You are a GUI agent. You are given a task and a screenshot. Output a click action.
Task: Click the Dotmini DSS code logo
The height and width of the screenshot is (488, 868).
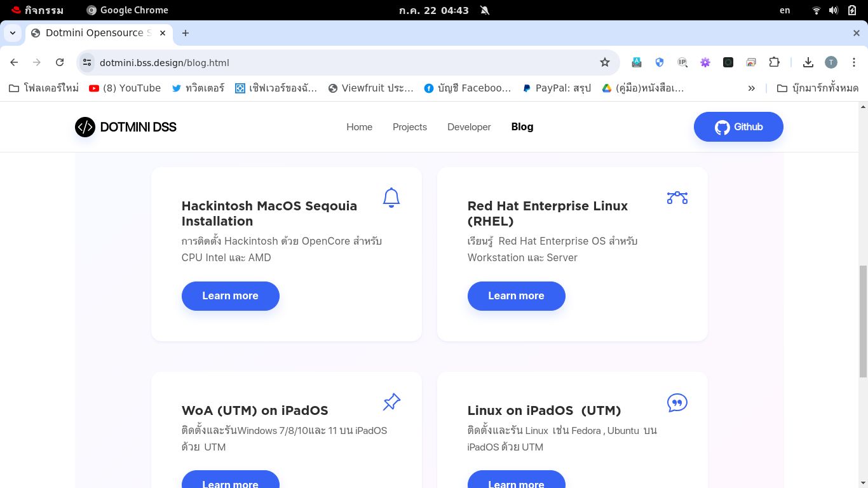click(85, 127)
